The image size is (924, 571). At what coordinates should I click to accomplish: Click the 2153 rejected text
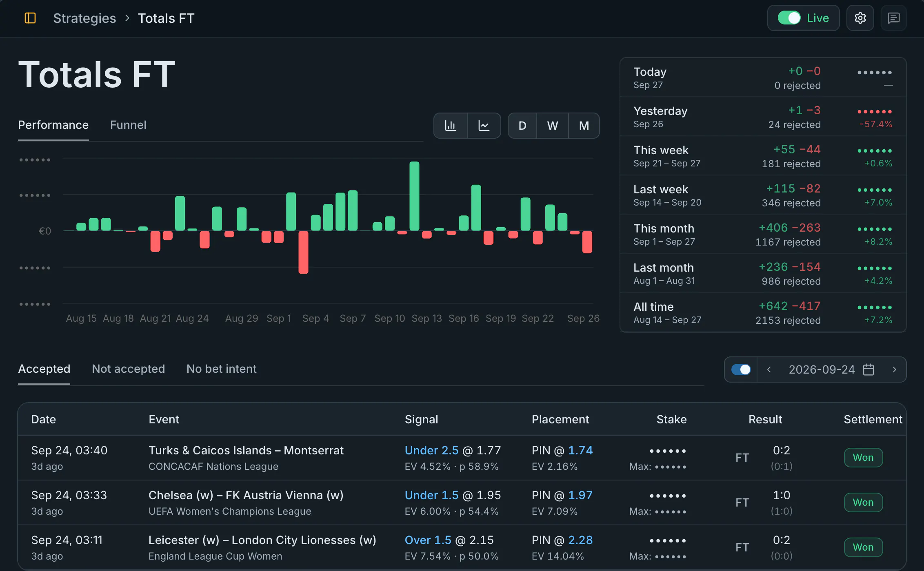point(788,321)
